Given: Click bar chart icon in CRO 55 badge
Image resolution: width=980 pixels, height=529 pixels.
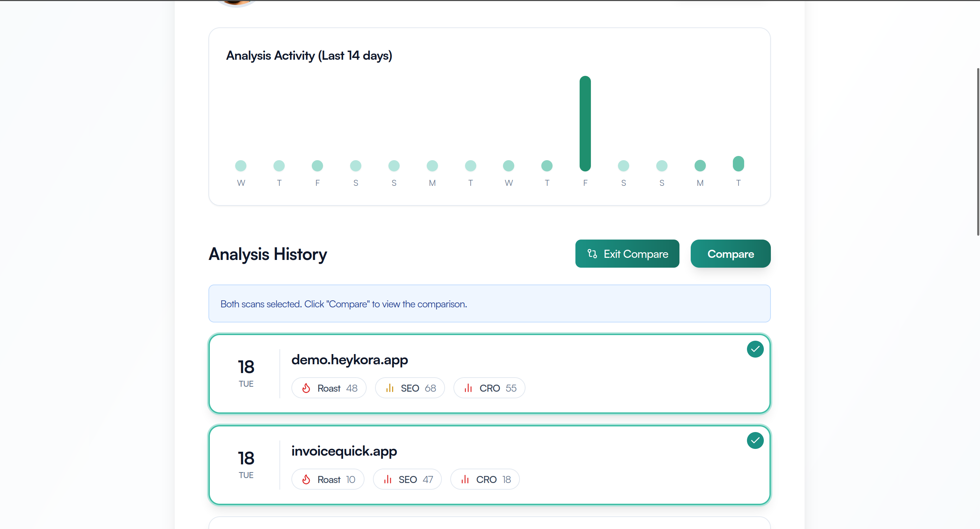Looking at the screenshot, I should [x=468, y=388].
